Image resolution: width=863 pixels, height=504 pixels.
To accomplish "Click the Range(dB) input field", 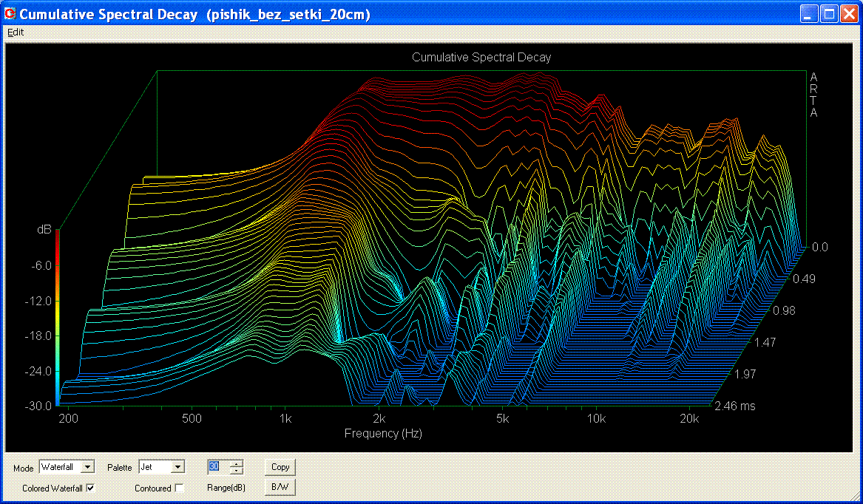I will coord(218,467).
